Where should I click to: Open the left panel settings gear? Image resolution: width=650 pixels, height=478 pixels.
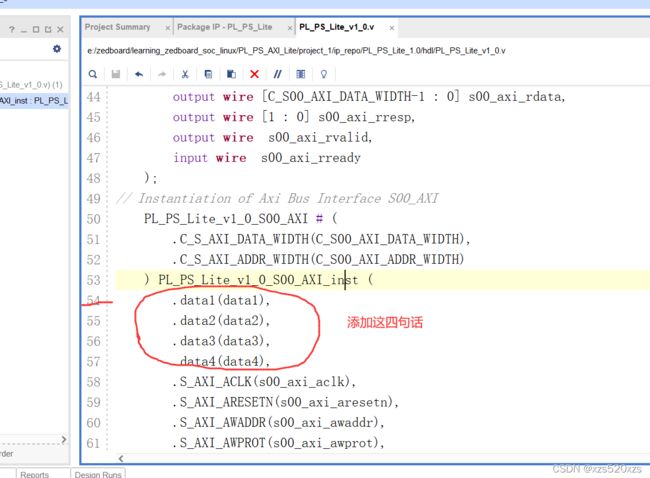[57, 49]
